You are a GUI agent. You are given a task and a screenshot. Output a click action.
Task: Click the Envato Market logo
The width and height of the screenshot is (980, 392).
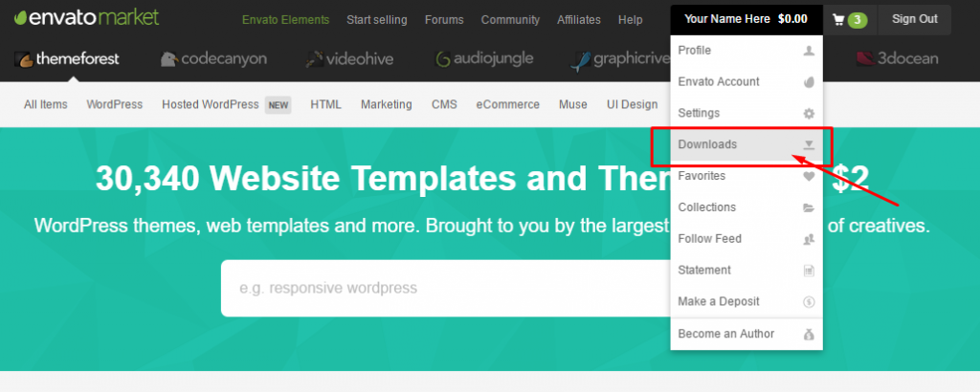point(80,18)
